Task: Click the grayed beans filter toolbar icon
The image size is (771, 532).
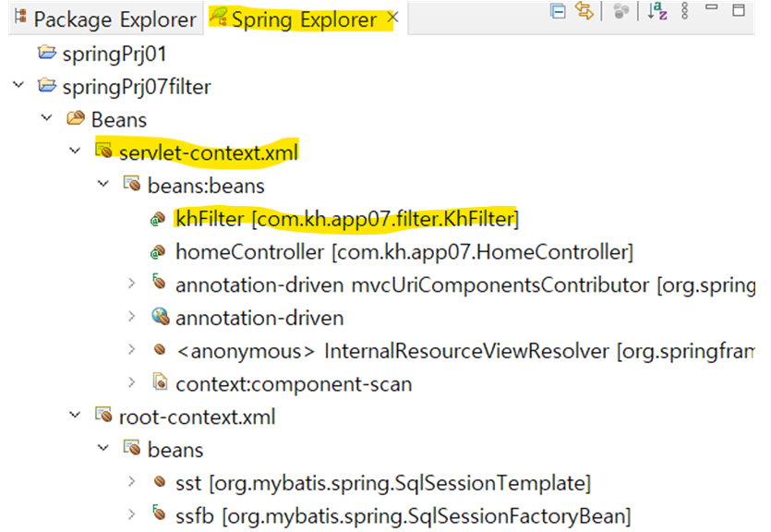Action: coord(621,11)
